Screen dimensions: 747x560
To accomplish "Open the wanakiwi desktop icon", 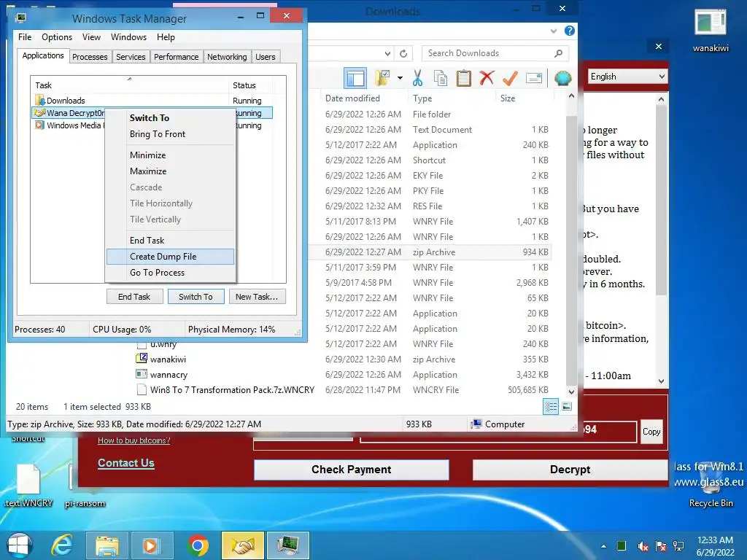I will (711, 29).
